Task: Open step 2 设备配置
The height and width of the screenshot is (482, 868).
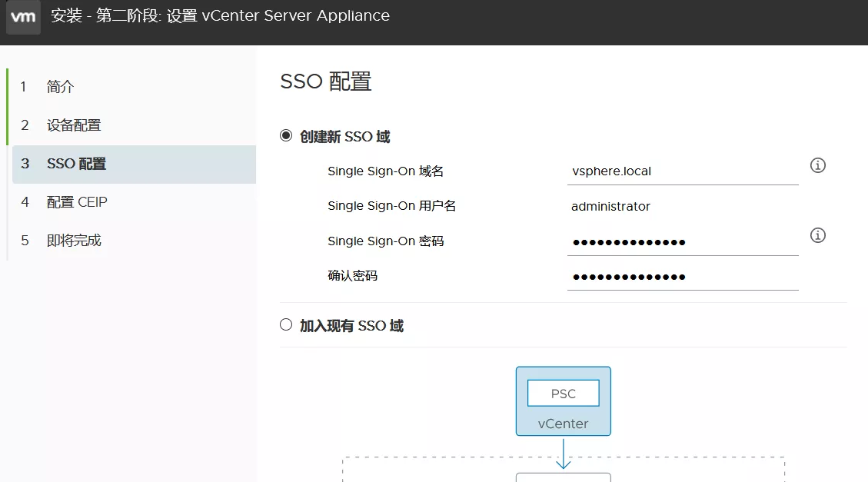Action: [73, 125]
